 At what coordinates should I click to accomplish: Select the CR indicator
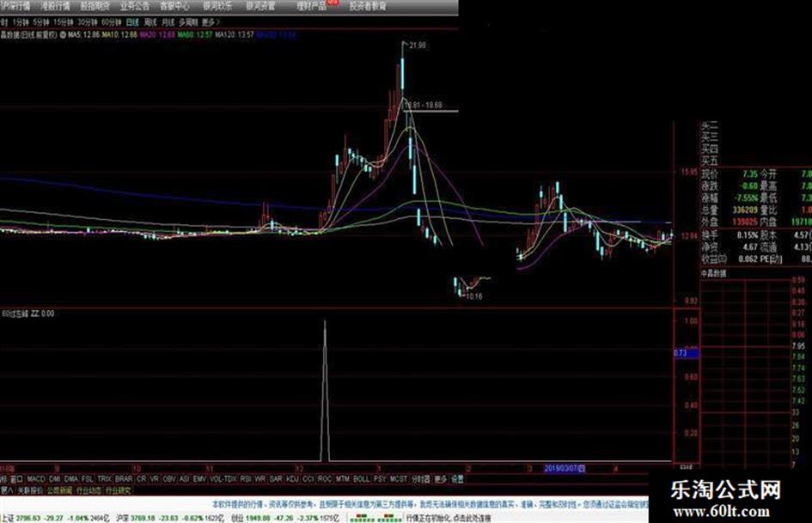tap(142, 479)
